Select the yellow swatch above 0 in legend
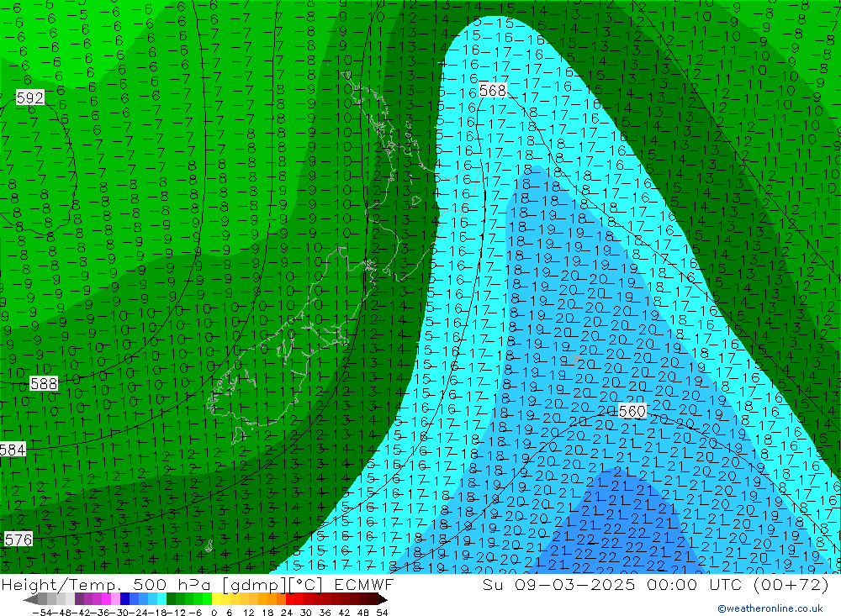This screenshot has height=616, width=841. [217, 600]
